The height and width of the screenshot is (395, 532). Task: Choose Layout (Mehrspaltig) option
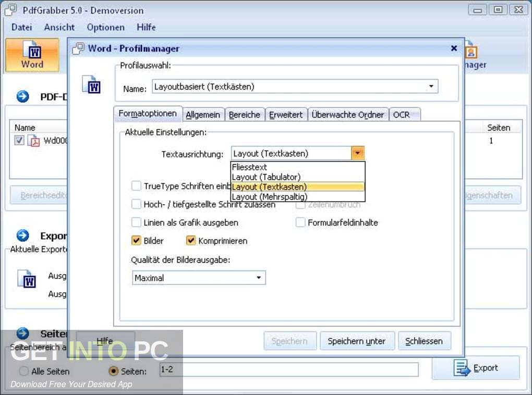[297, 196]
